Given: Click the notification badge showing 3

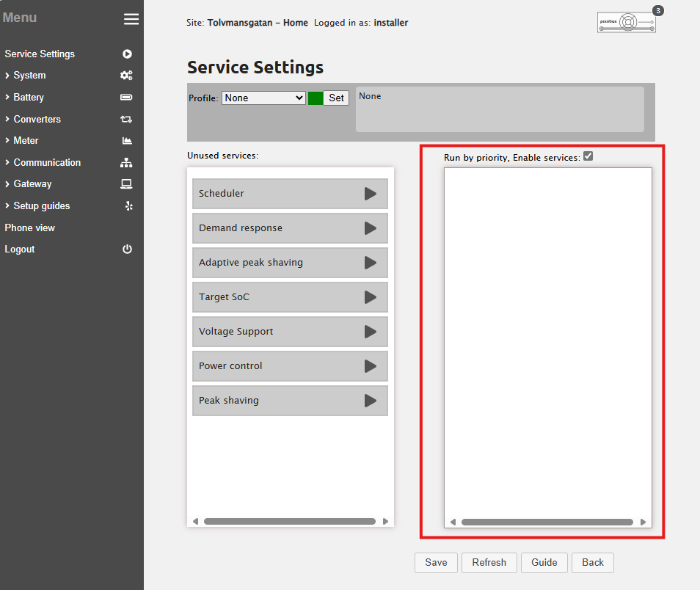Looking at the screenshot, I should tap(657, 11).
